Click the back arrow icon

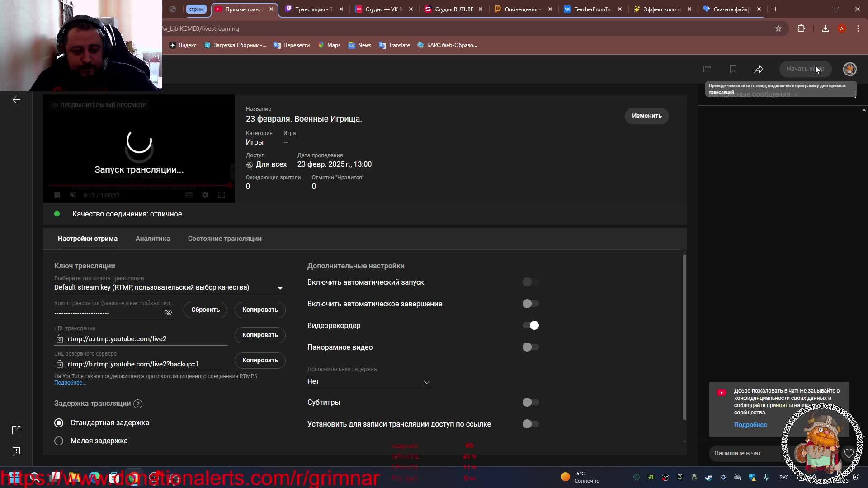tap(16, 100)
